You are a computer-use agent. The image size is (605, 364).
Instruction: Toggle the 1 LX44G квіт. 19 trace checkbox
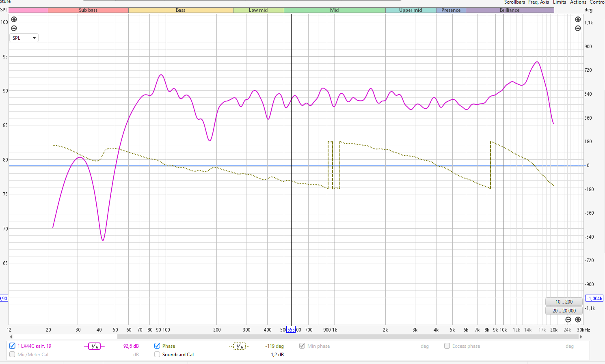tap(12, 346)
